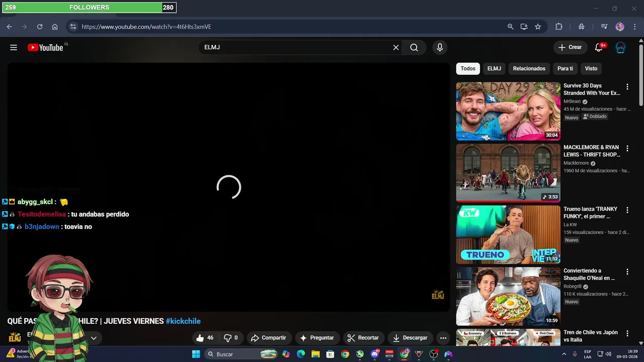
Task: Select the Para ti filter chip
Action: click(565, 68)
